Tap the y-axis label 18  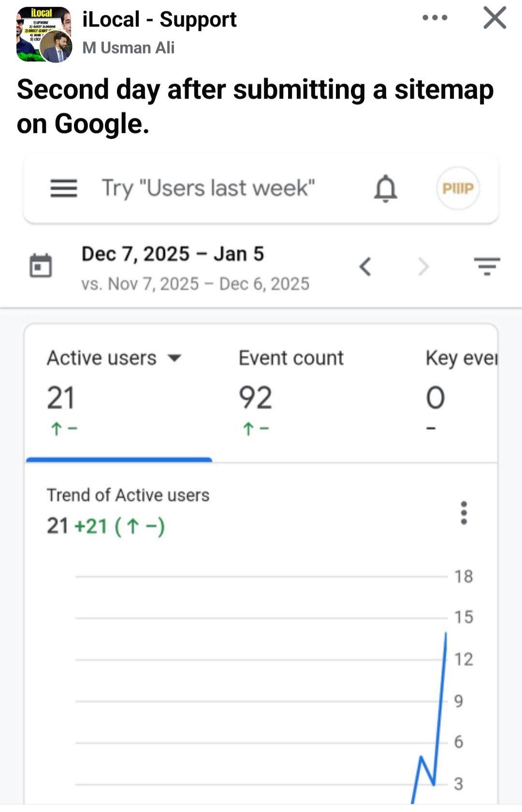pyautogui.click(x=464, y=576)
